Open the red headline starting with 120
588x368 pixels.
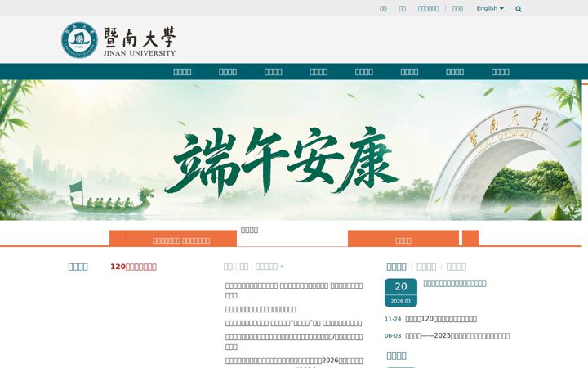click(133, 267)
